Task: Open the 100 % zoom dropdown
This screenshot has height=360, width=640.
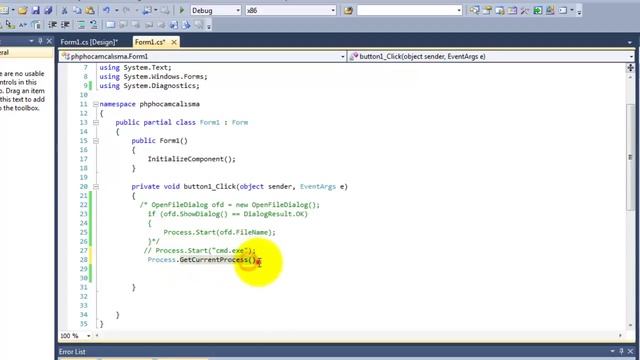Action: click(x=88, y=336)
